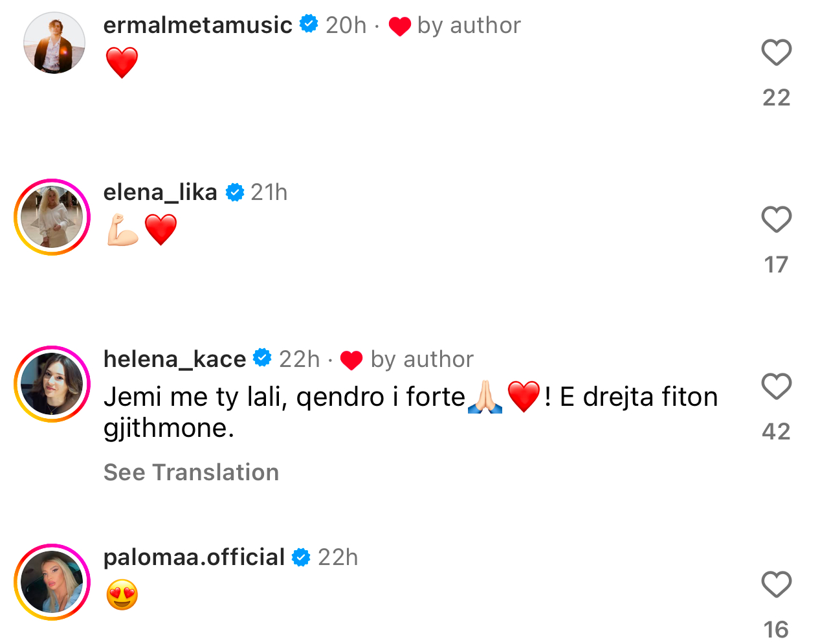The height and width of the screenshot is (644, 831).
Task: Click the red heart by author on helena_kace's comment
Action: pos(351,360)
